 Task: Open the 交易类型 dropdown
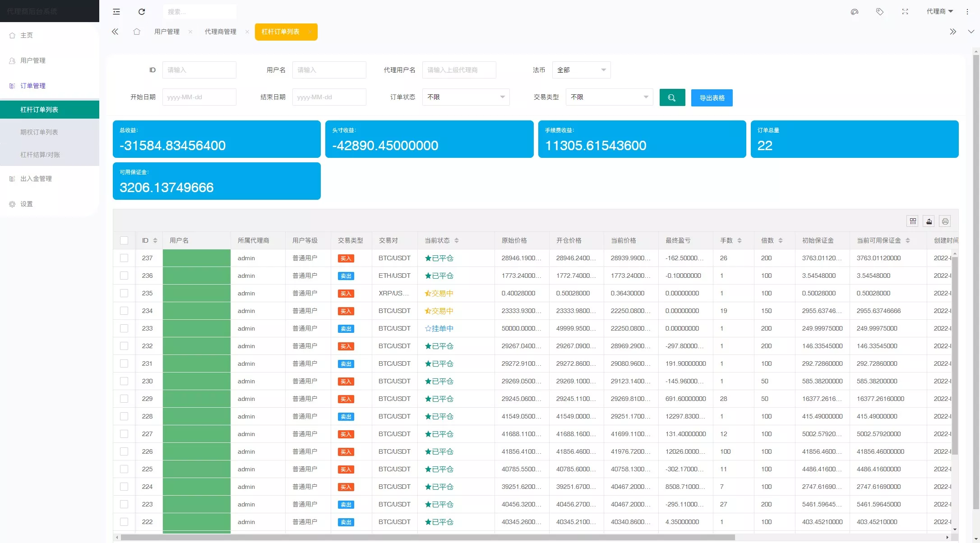(609, 97)
